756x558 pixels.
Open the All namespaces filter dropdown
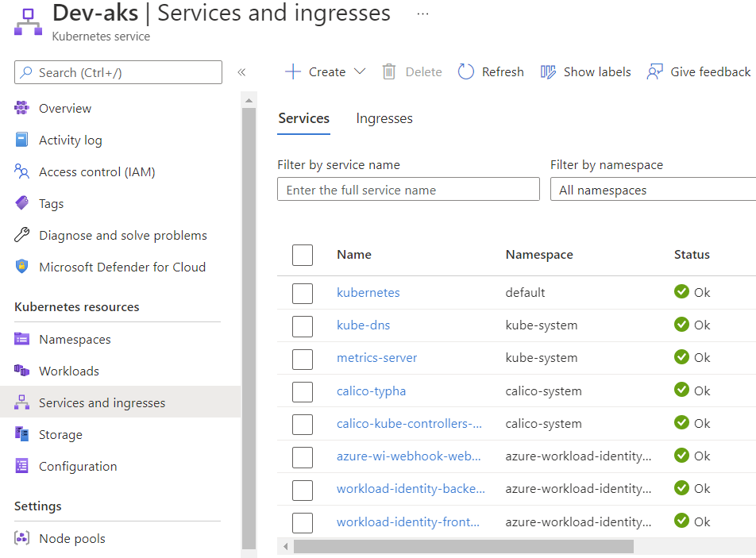(x=654, y=189)
